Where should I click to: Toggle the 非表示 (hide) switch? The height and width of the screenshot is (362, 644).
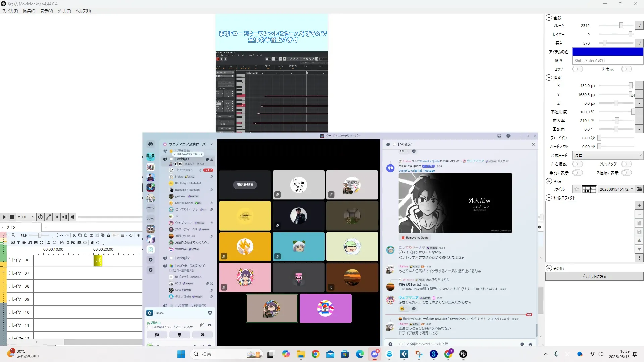626,69
